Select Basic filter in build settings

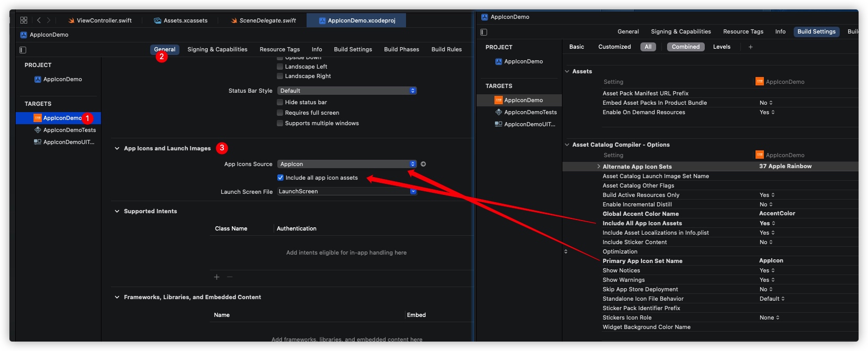577,47
